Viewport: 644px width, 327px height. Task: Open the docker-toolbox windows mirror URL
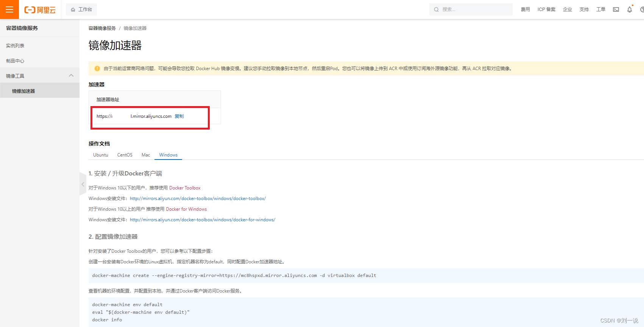pos(198,199)
